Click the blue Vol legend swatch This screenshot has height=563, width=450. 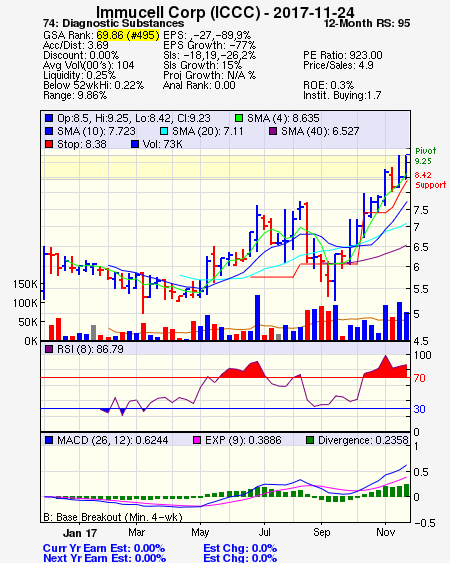click(135, 144)
